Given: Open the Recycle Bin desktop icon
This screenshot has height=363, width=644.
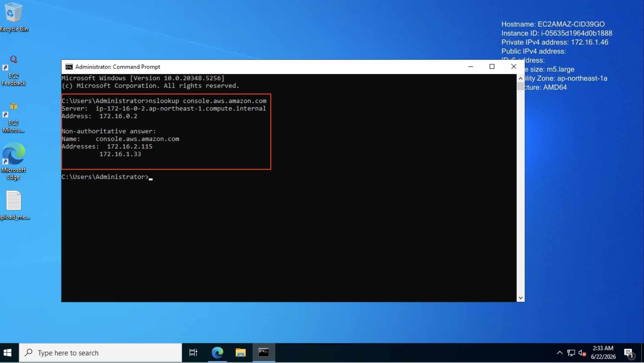Looking at the screenshot, I should (x=14, y=17).
